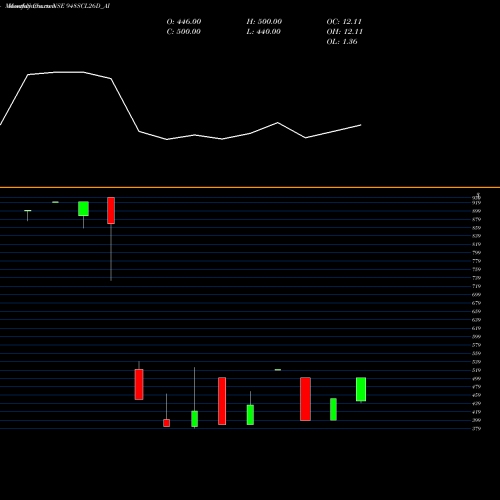
Task: Click the red candle with the longest lower wick
Action: pos(111,210)
